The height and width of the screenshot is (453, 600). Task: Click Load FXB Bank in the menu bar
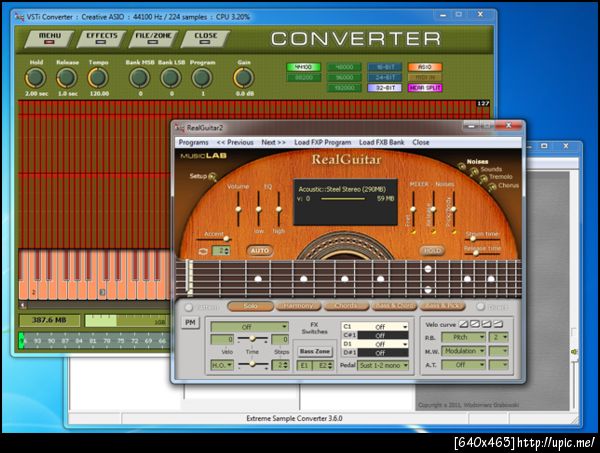pos(382,142)
